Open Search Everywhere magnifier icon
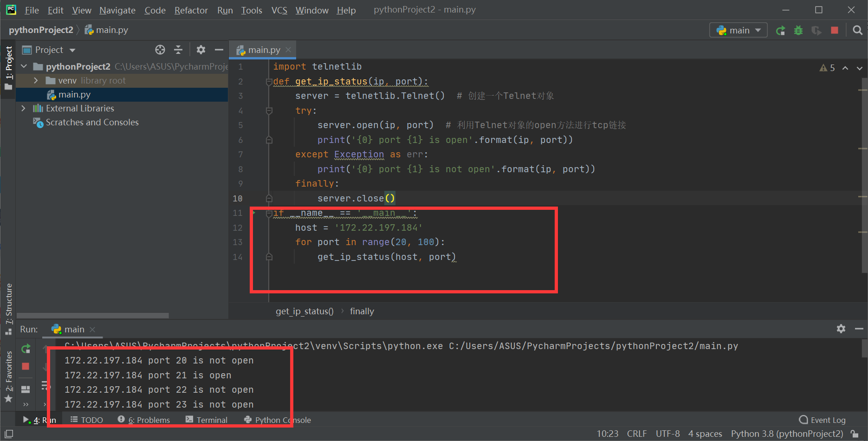Screen dimensions: 868x441 point(857,30)
